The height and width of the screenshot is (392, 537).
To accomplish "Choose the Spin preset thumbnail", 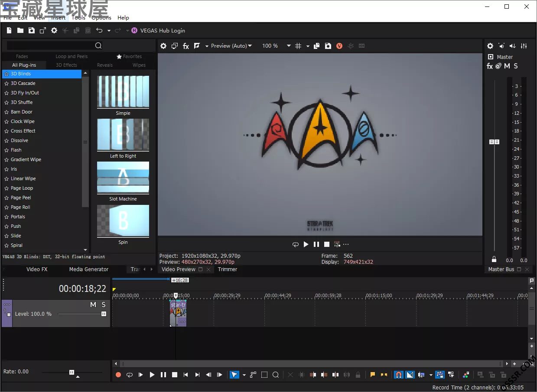I will [123, 221].
